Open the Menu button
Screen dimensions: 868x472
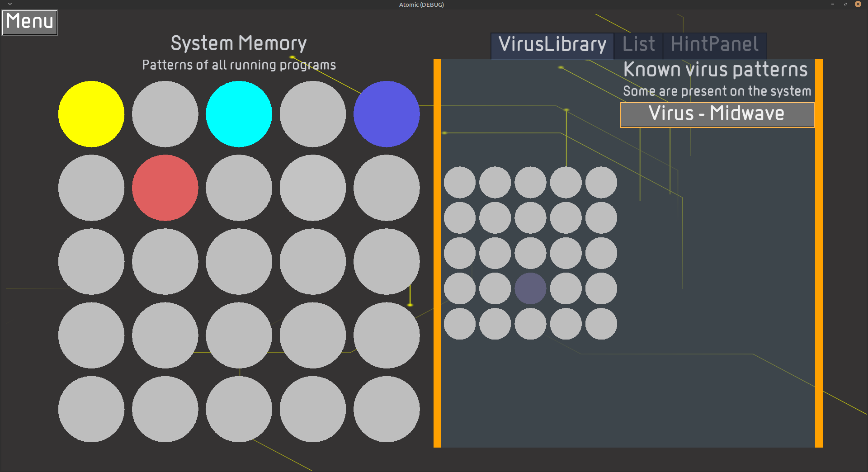(x=30, y=22)
